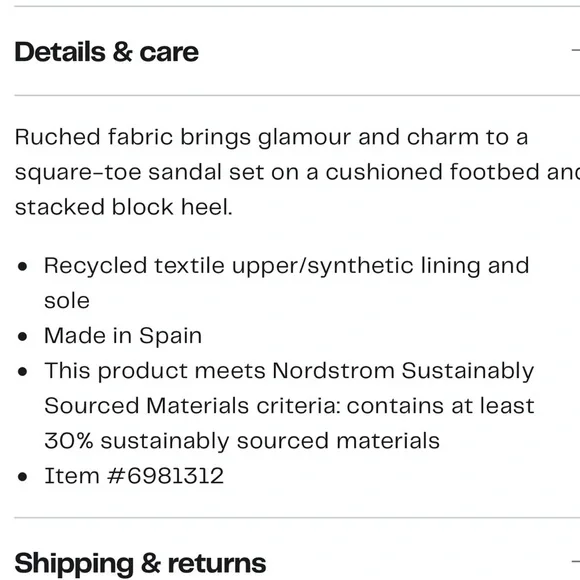Viewport: 580px width, 580px height.
Task: Click the square-toe sandal description line
Action: [297, 172]
